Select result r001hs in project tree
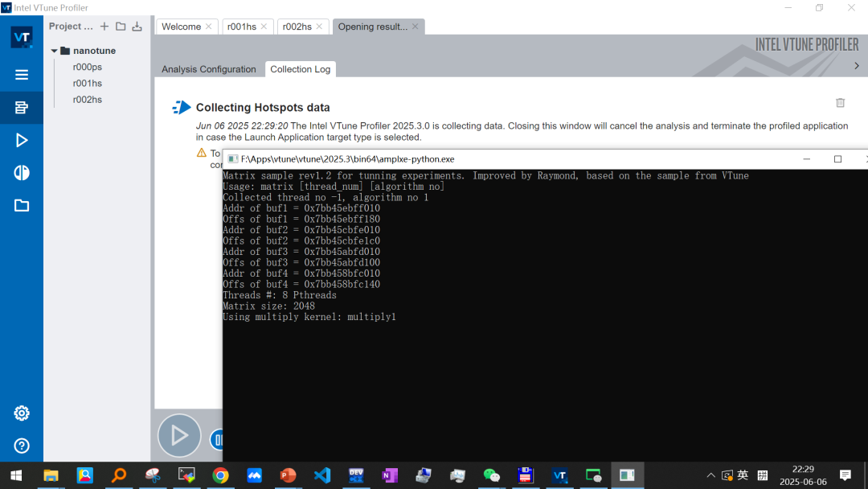 pos(88,83)
